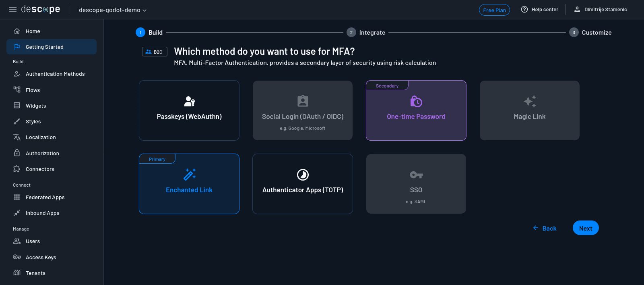This screenshot has height=285, width=644.
Task: Click the Back link
Action: 545,228
